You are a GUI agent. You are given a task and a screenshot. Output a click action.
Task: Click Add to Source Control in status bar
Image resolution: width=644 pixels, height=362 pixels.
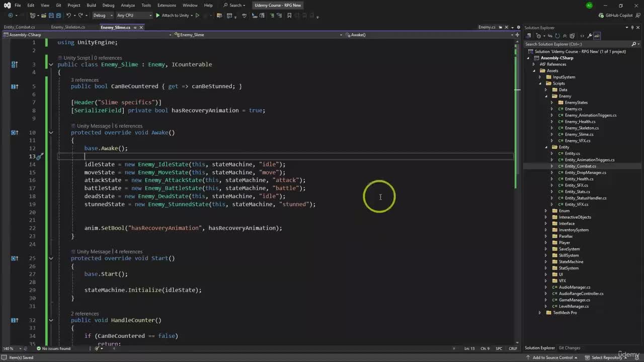click(x=552, y=357)
